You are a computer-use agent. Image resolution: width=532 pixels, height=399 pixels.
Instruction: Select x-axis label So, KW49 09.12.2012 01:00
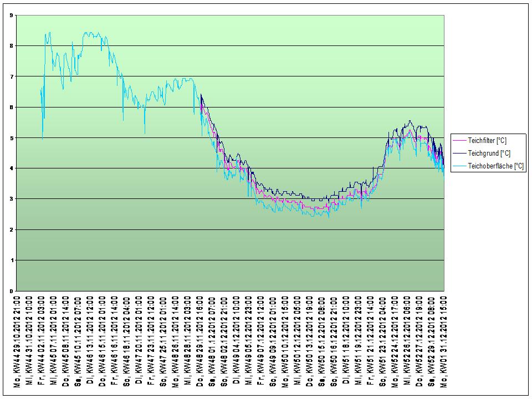coord(273,340)
